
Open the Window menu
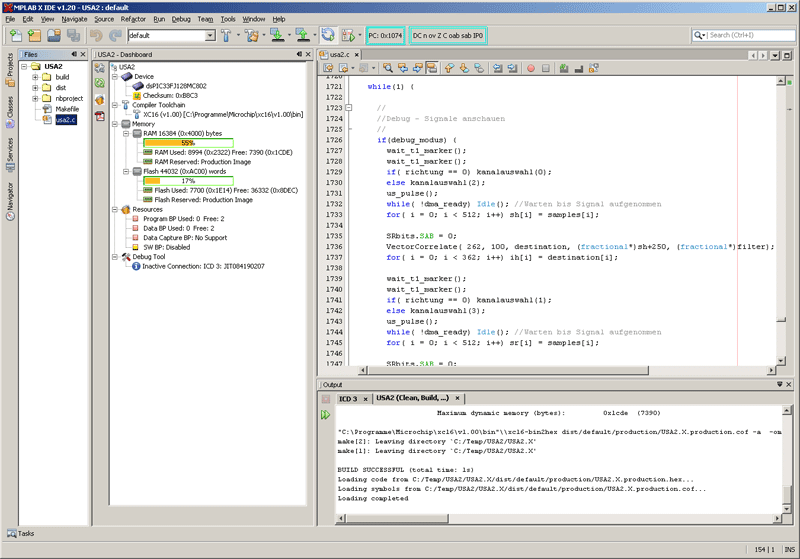[254, 19]
